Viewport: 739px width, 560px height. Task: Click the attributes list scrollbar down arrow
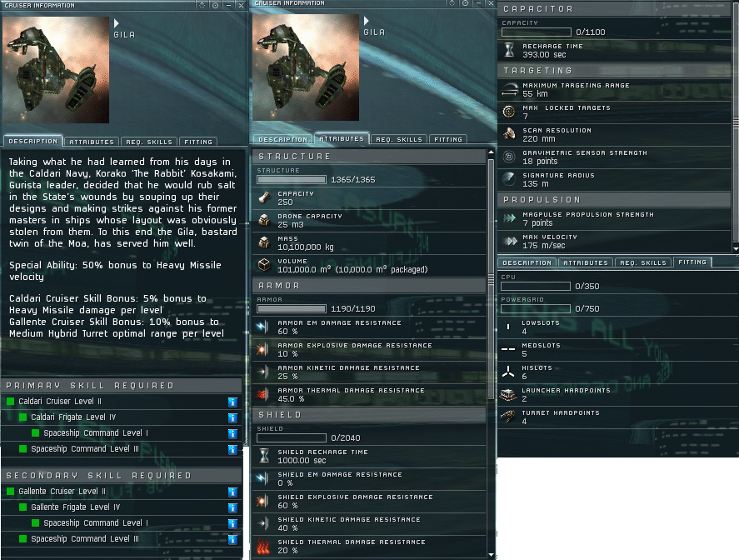[491, 555]
